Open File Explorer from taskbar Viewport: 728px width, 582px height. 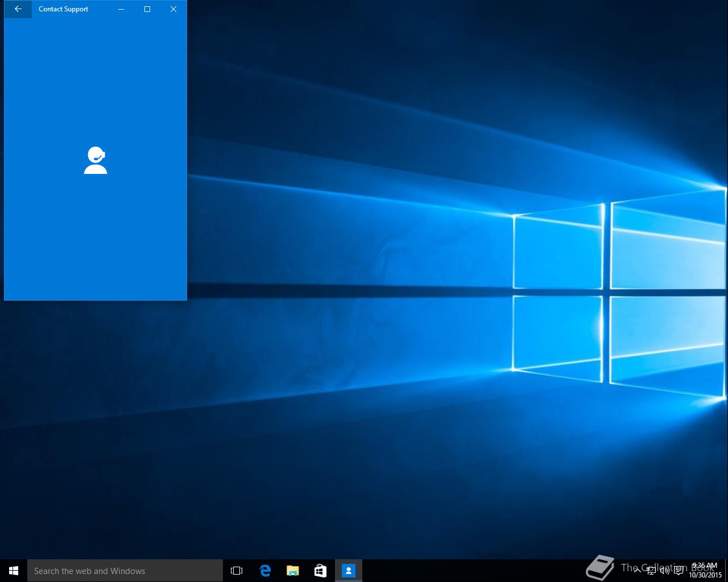[293, 571]
